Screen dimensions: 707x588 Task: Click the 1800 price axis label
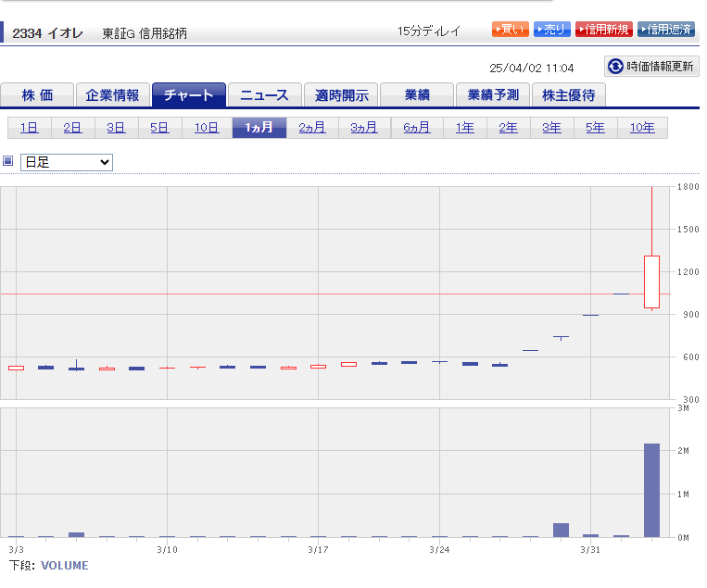[688, 186]
